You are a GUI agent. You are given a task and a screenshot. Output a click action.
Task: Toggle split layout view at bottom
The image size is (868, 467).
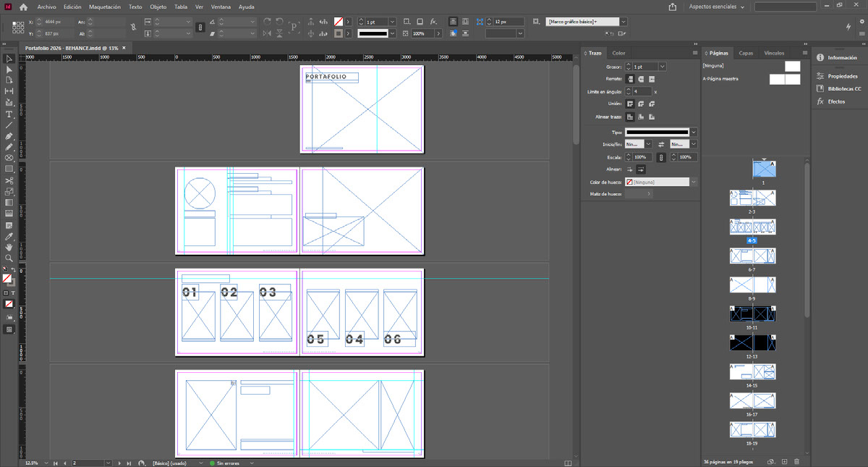pyautogui.click(x=568, y=462)
